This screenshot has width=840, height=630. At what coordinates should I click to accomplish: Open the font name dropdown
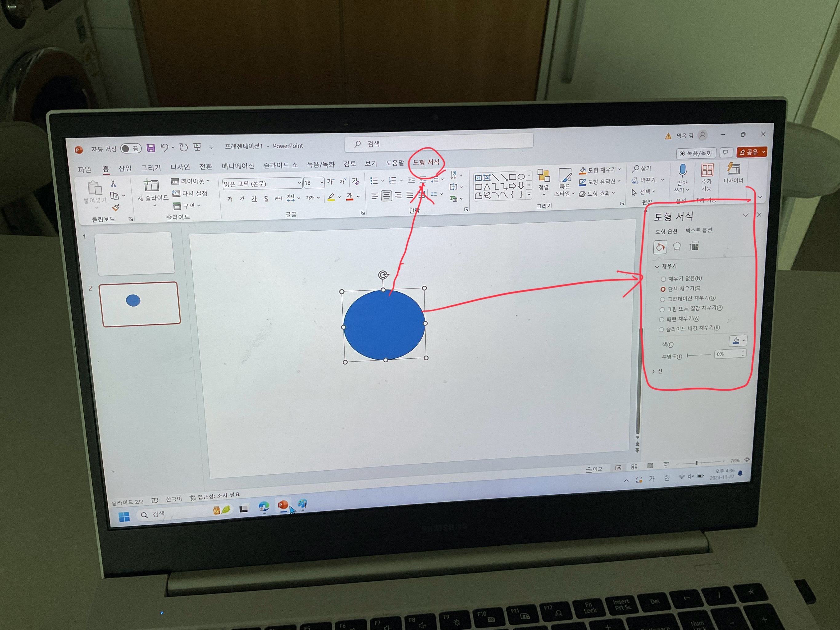point(299,183)
